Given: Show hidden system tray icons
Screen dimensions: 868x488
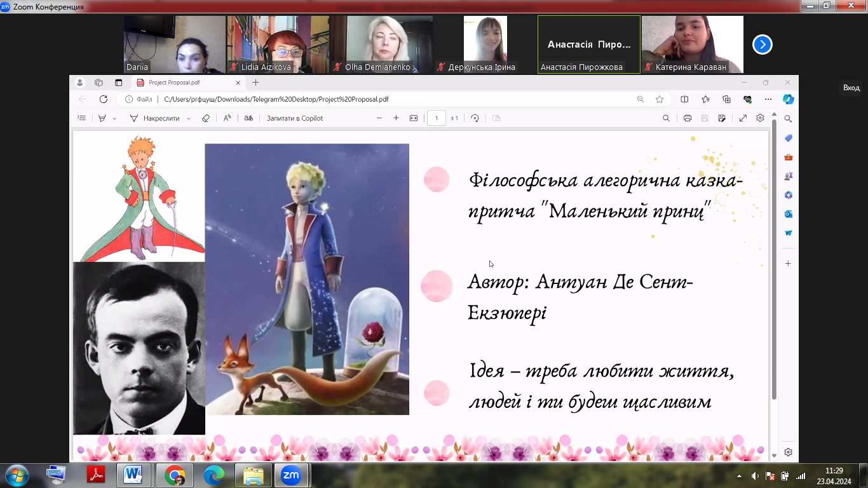Looking at the screenshot, I should click(x=738, y=476).
